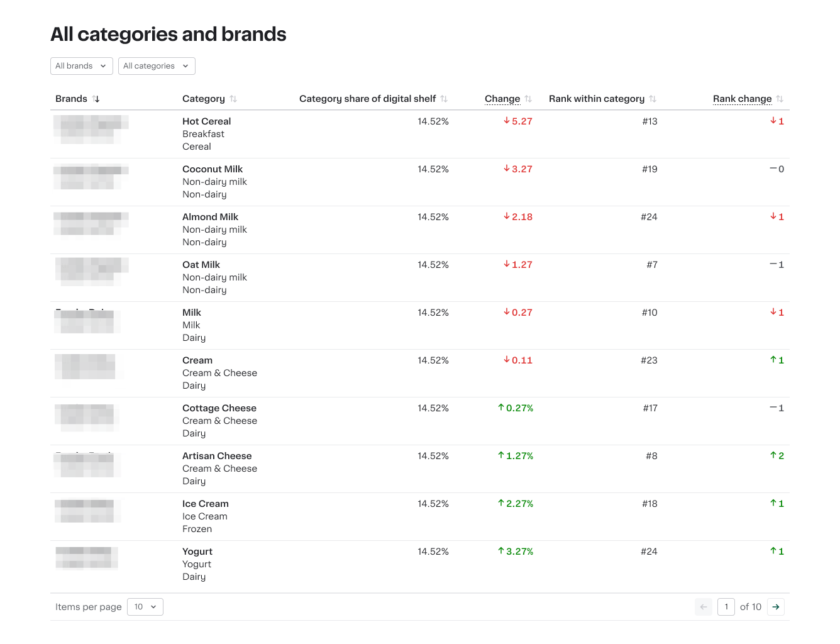
Task: Open the All brands dropdown
Action: click(81, 65)
